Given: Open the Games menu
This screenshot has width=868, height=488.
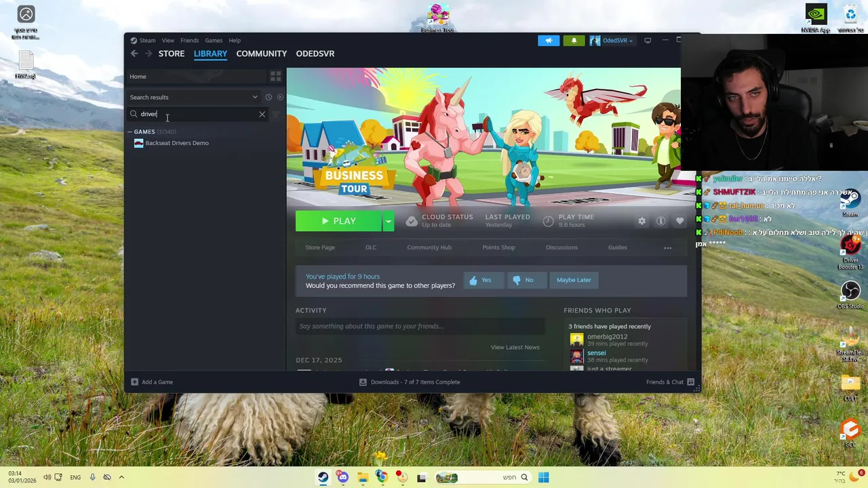Looking at the screenshot, I should 214,41.
